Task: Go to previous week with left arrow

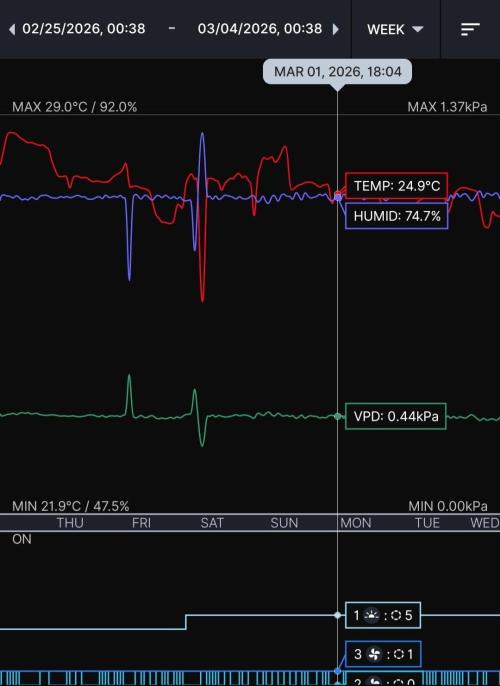Action: coord(12,29)
